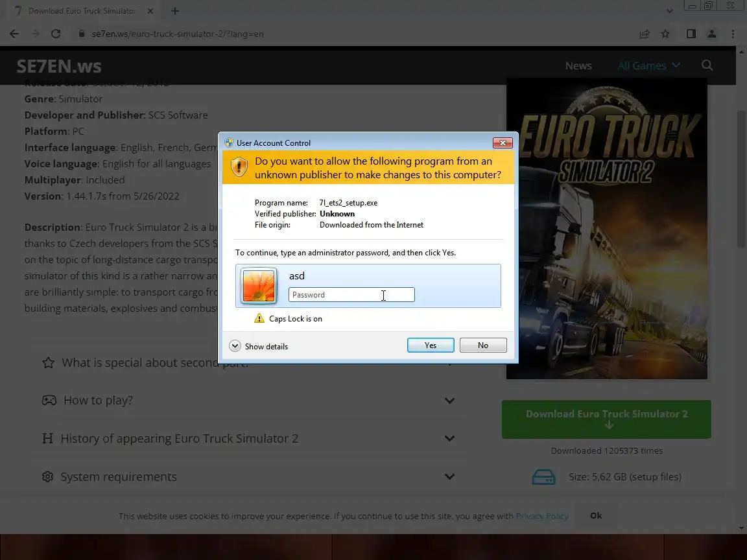Image resolution: width=747 pixels, height=560 pixels.
Task: Click the Caps Lock warning triangle icon
Action: tap(259, 318)
